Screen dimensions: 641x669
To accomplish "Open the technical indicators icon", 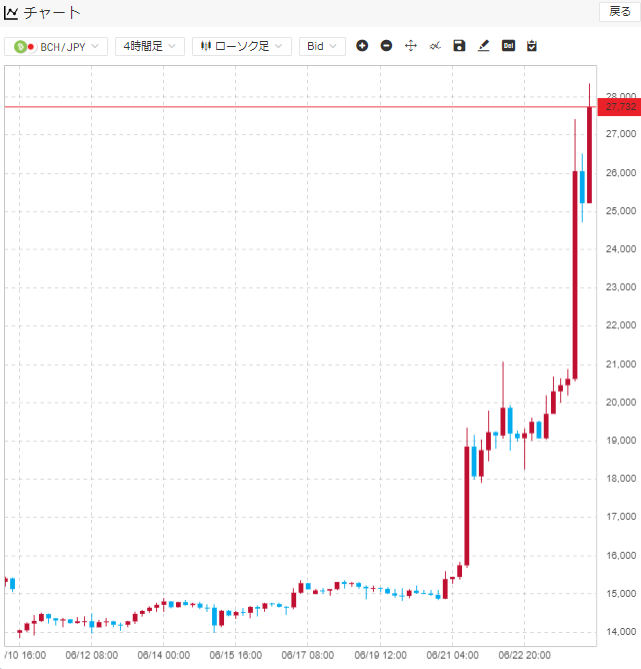I will 435,46.
